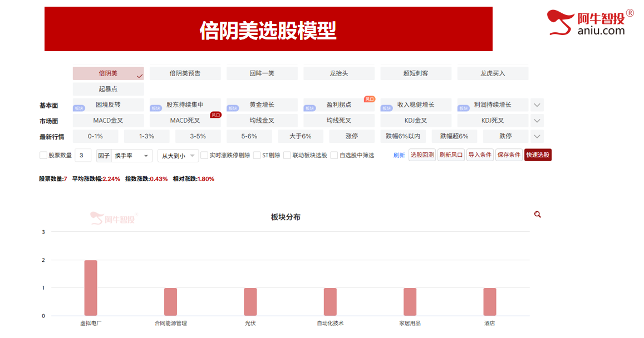
Task: Click the 板块 badge on 困境反转
Action: 79,108
